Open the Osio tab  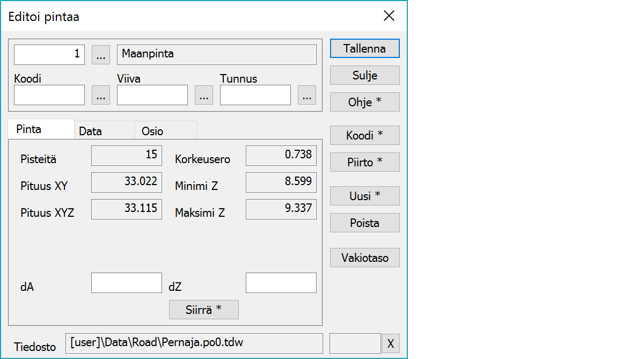click(x=152, y=131)
